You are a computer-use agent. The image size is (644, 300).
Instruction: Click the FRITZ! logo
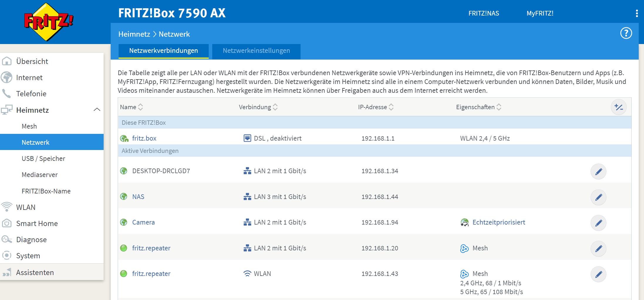point(49,22)
